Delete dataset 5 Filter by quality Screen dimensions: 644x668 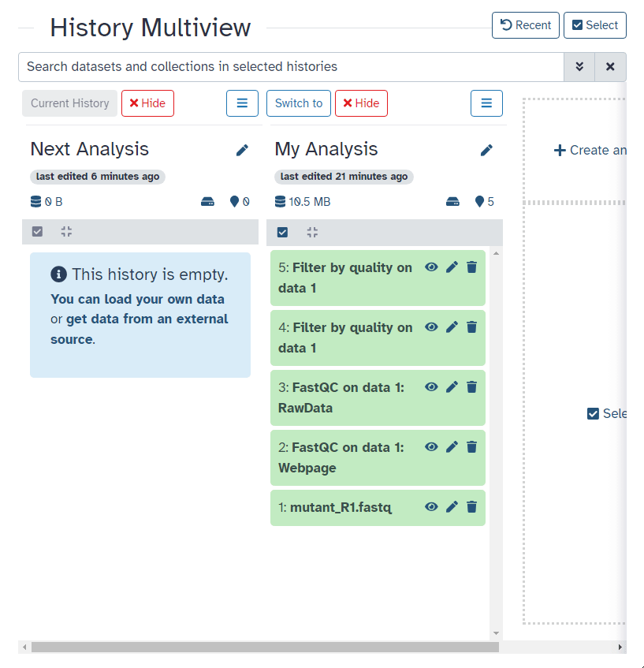point(471,267)
